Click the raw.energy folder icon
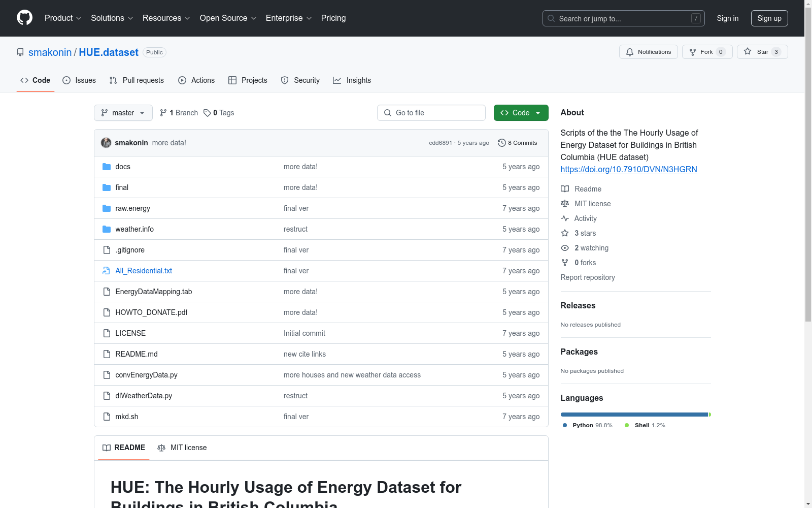 107,208
